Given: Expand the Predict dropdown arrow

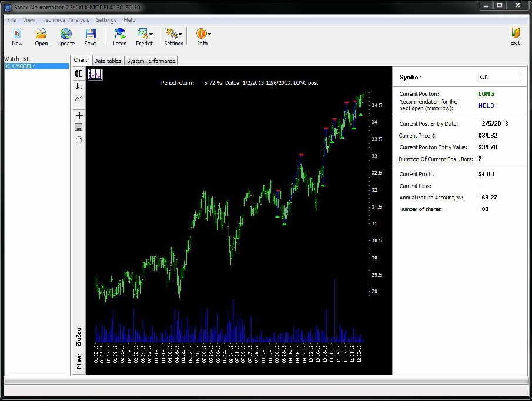Looking at the screenshot, I should pos(151,34).
